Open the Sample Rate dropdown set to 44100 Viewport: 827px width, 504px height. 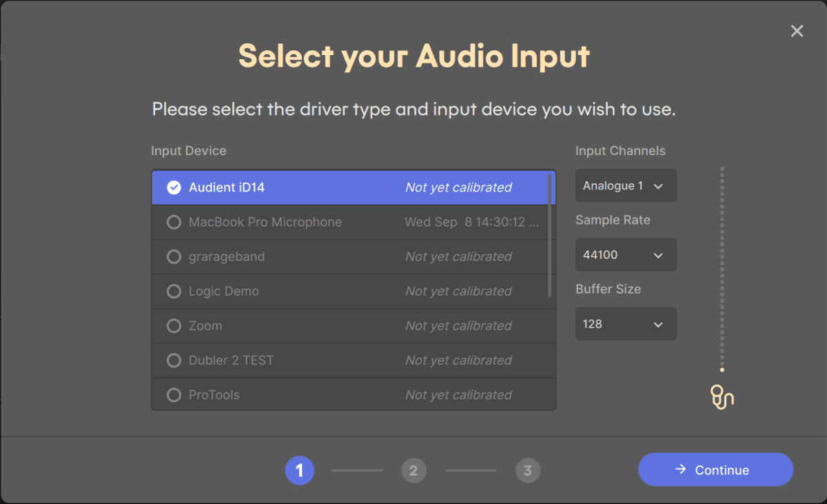point(626,254)
